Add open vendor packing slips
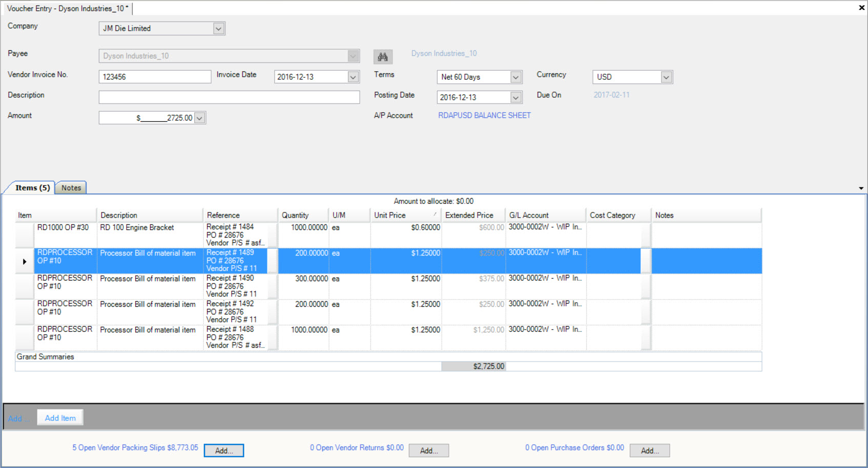The height and width of the screenshot is (468, 868). pos(224,451)
